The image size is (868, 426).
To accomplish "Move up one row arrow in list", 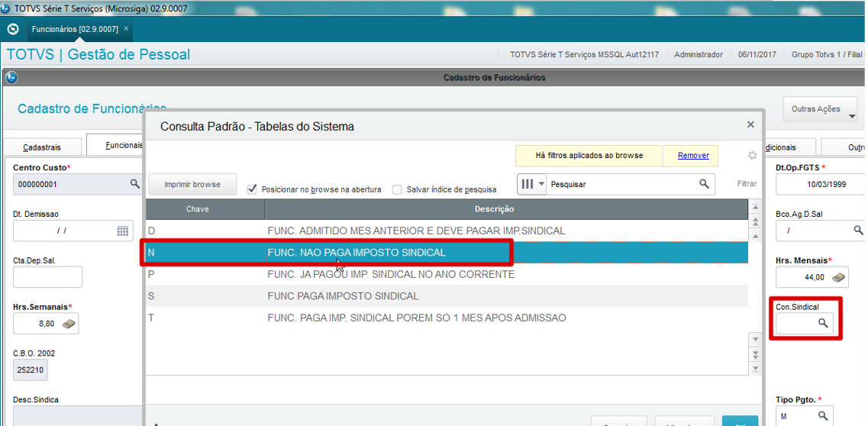I will 754,235.
